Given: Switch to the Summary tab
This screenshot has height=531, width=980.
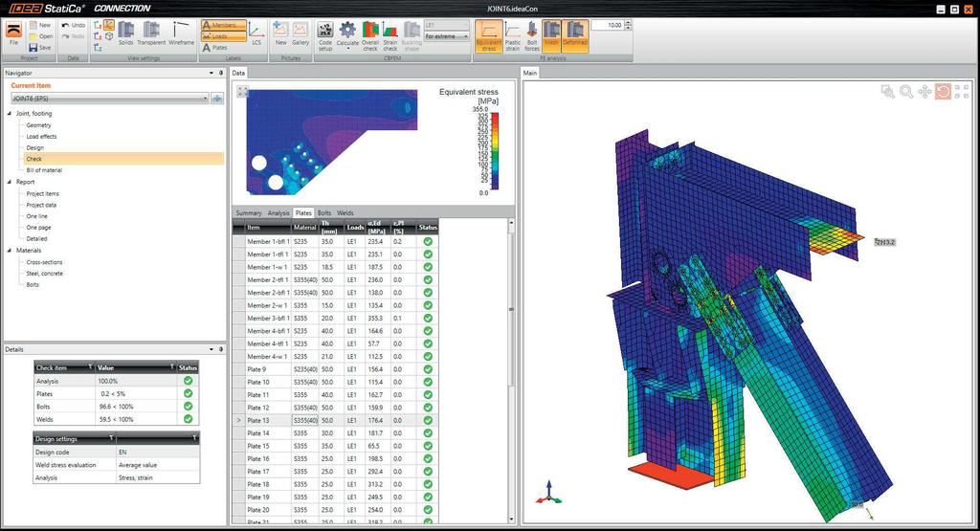Looking at the screenshot, I should point(249,213).
